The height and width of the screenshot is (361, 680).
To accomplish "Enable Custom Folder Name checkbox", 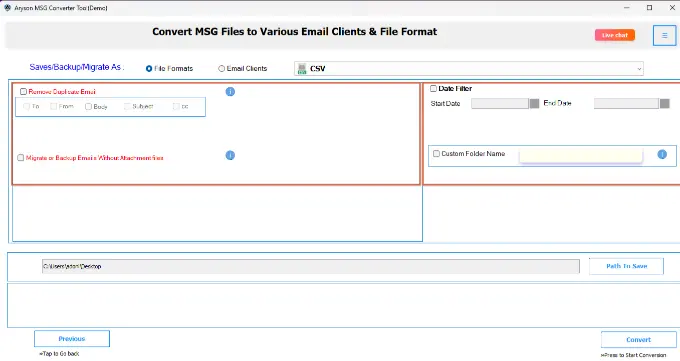I will [x=436, y=154].
